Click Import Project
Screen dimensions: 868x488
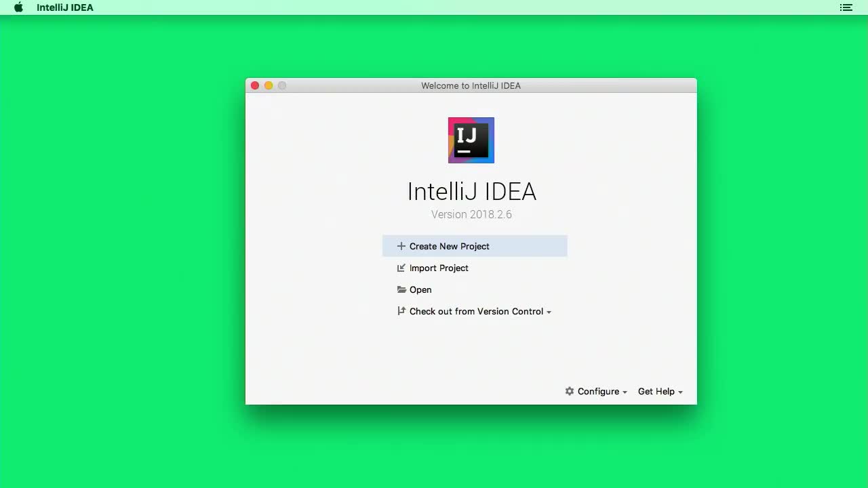(x=439, y=268)
